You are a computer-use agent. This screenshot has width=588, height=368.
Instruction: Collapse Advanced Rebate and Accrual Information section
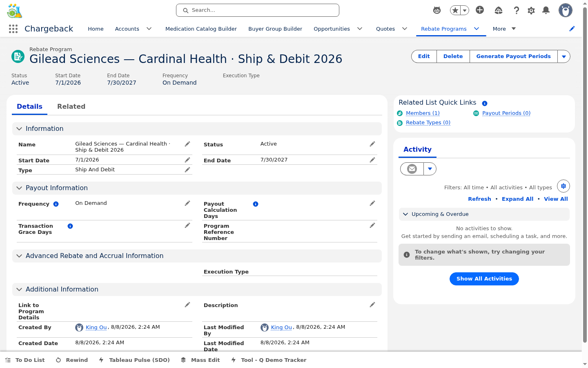[x=197, y=256]
